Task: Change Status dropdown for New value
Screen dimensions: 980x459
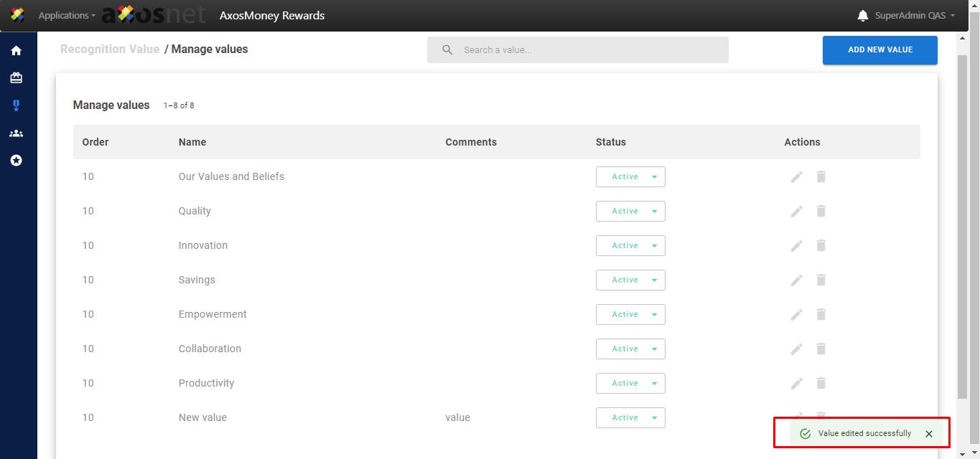Action: [x=630, y=417]
